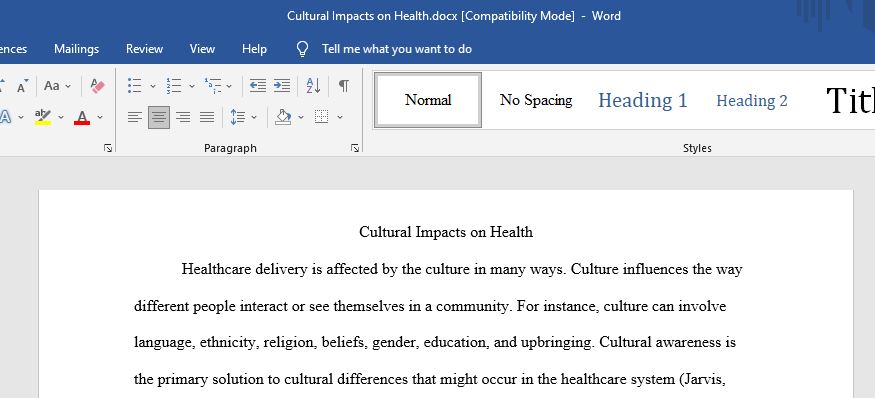This screenshot has height=398, width=875.
Task: Open the Bullets dropdown arrow
Action: 152,86
